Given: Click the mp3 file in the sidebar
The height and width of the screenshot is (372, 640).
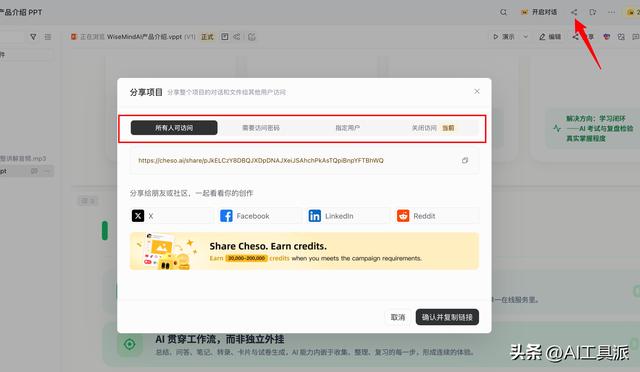Looking at the screenshot, I should click(x=23, y=158).
